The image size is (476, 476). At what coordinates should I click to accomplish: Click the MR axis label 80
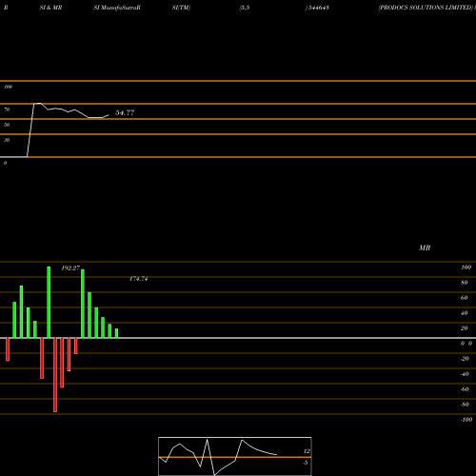pyautogui.click(x=465, y=283)
